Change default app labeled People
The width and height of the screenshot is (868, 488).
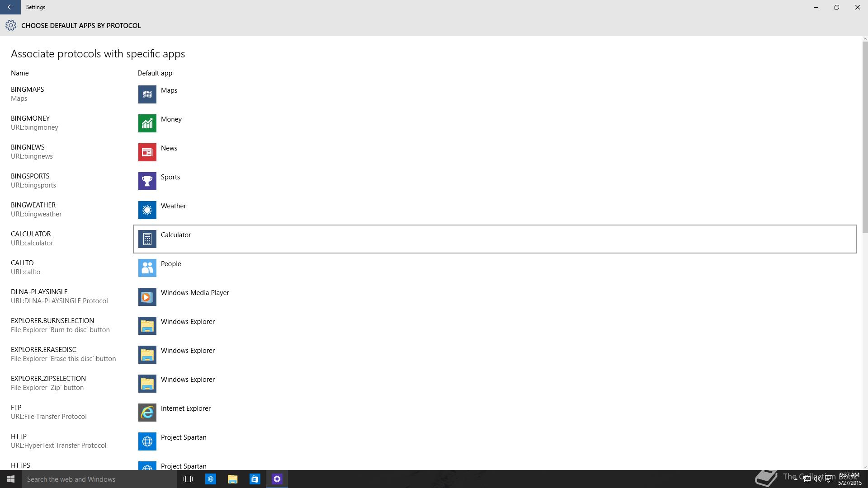click(x=171, y=264)
